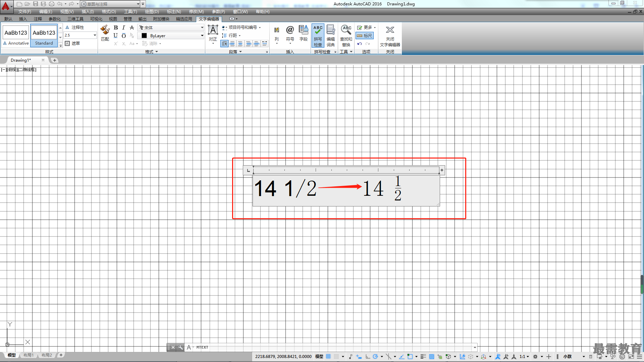Open the Format (格式(O)) menu
The image size is (644, 362).
point(109,12)
